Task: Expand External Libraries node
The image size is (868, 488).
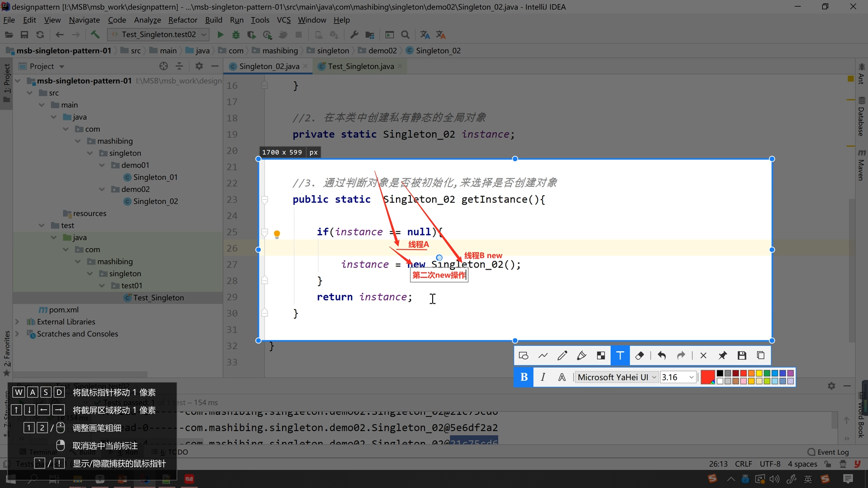Action: pyautogui.click(x=17, y=322)
